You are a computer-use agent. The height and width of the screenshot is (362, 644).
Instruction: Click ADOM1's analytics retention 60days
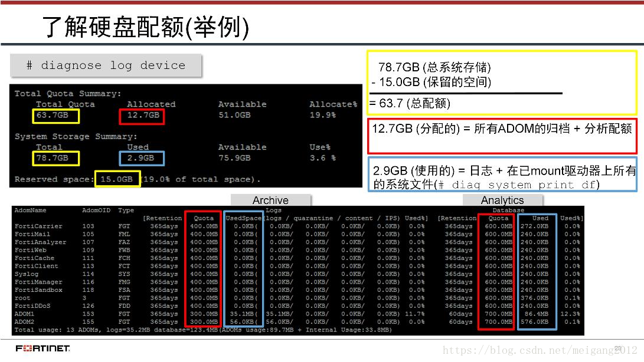460,314
